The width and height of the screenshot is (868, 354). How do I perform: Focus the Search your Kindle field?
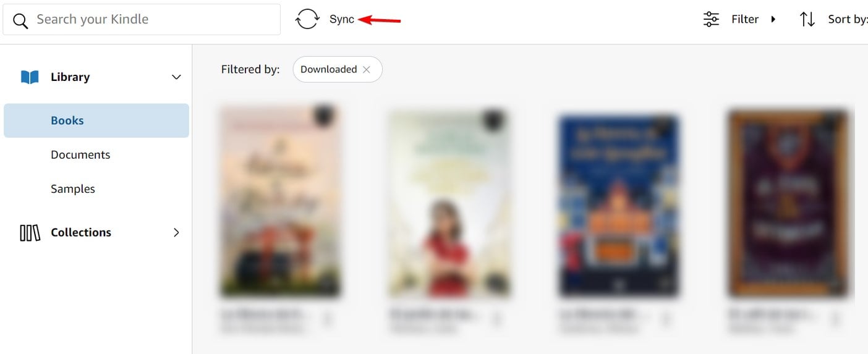[x=142, y=20]
